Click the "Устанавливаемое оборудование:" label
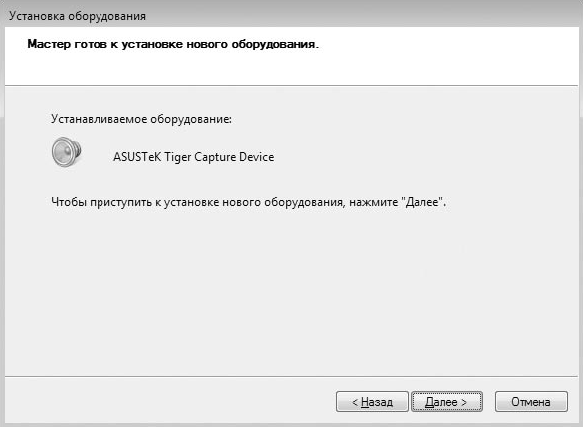This screenshot has width=583, height=427. click(141, 119)
